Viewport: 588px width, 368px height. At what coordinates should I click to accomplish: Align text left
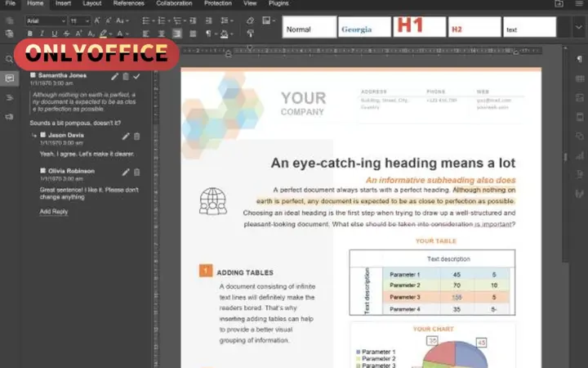click(146, 34)
